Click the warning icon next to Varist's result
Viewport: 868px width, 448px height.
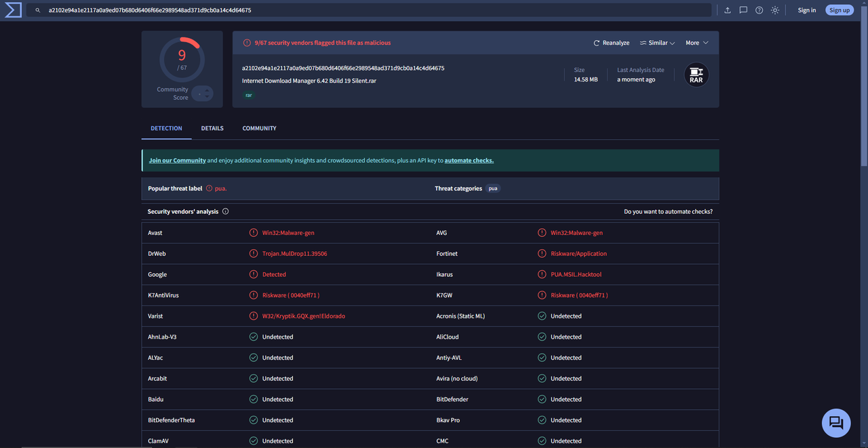(254, 316)
